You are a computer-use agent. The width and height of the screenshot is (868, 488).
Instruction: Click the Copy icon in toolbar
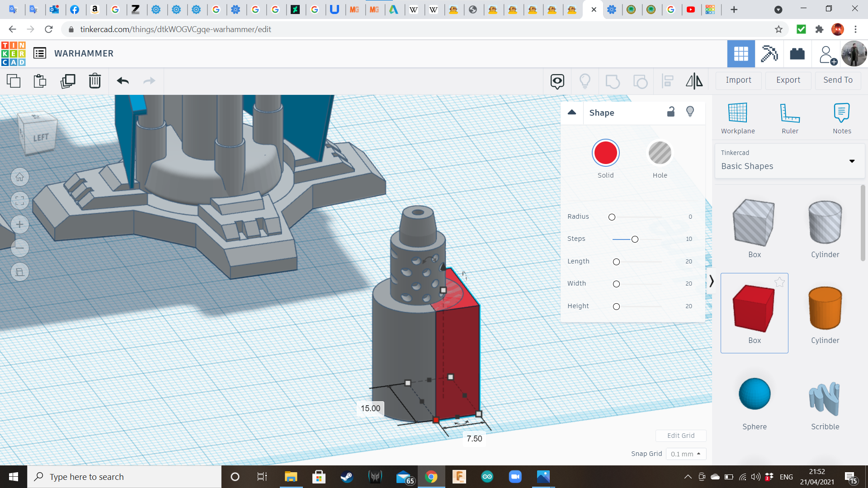(14, 81)
